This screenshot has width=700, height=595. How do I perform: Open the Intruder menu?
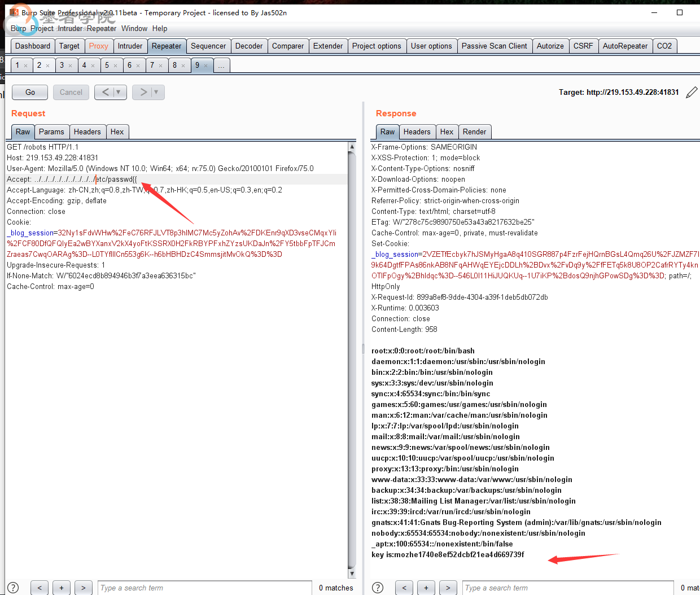click(70, 28)
